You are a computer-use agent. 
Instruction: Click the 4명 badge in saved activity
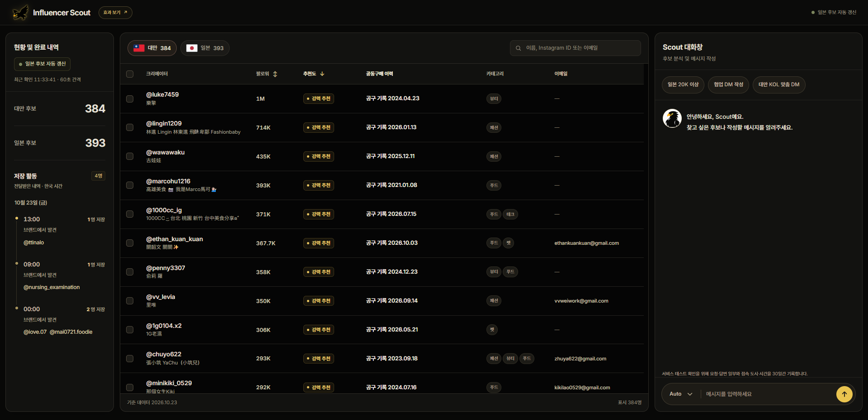coord(98,176)
